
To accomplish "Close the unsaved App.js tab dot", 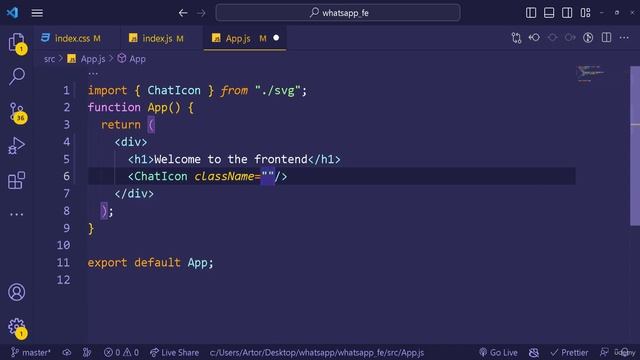I will tap(276, 38).
